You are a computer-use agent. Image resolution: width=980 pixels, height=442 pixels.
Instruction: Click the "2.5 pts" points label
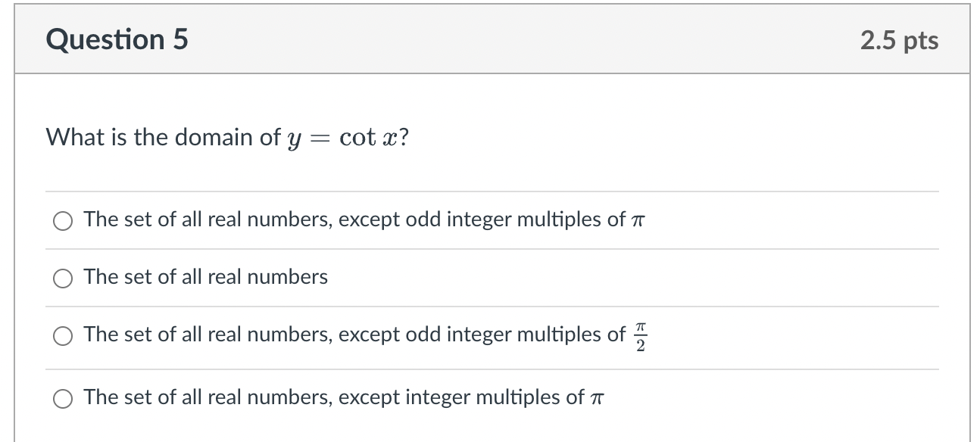(899, 40)
